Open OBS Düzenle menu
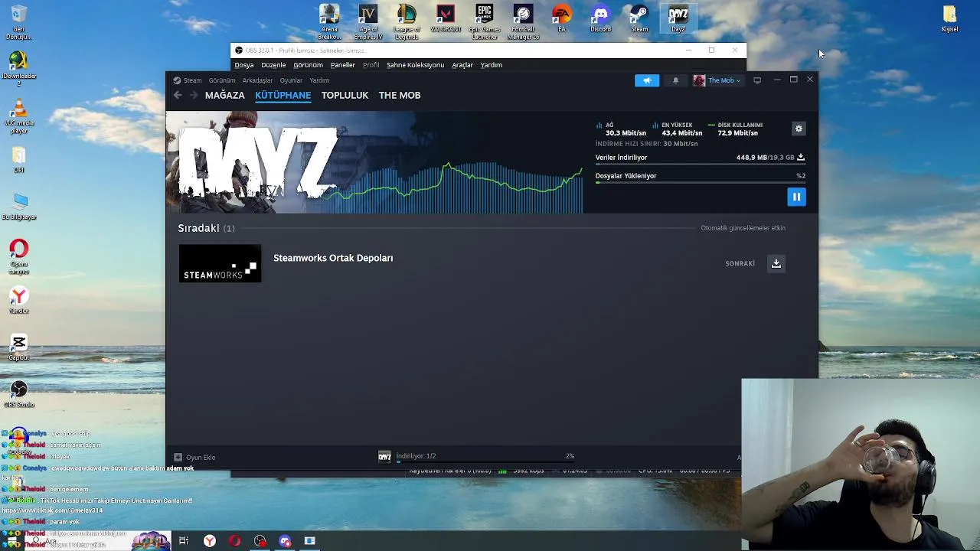Screen dimensions: 980x551 coord(273,65)
